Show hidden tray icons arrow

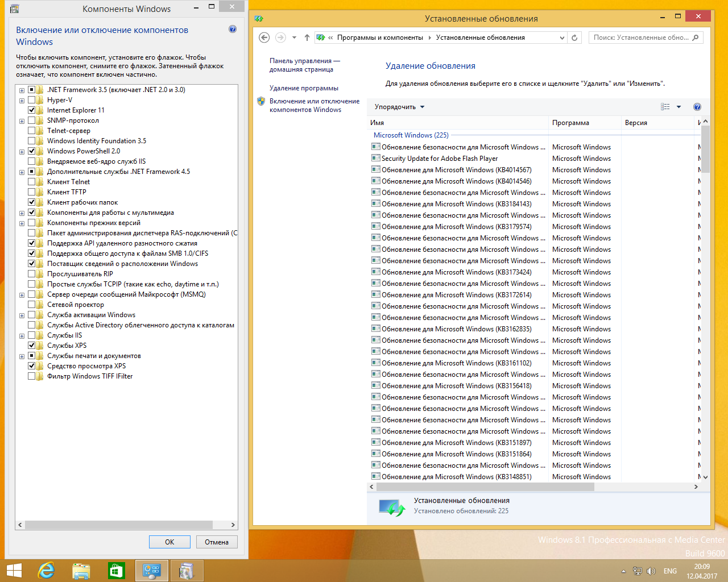click(x=623, y=571)
